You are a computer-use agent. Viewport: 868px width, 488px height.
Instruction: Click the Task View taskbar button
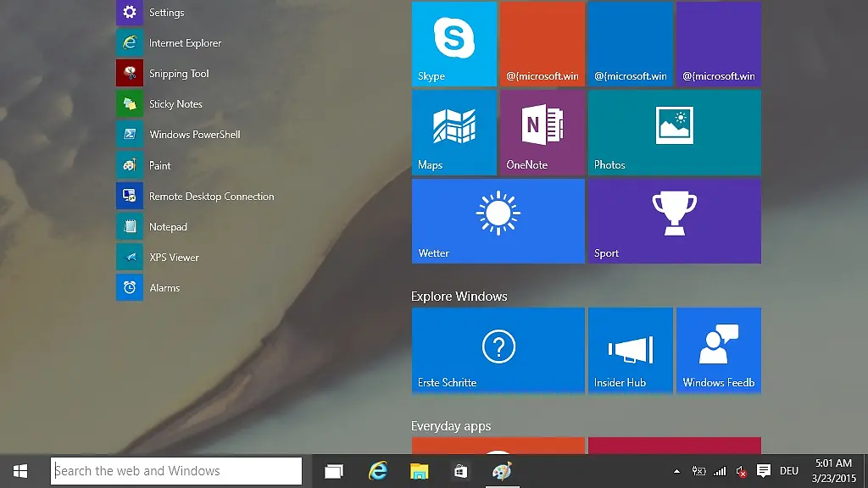click(334, 471)
